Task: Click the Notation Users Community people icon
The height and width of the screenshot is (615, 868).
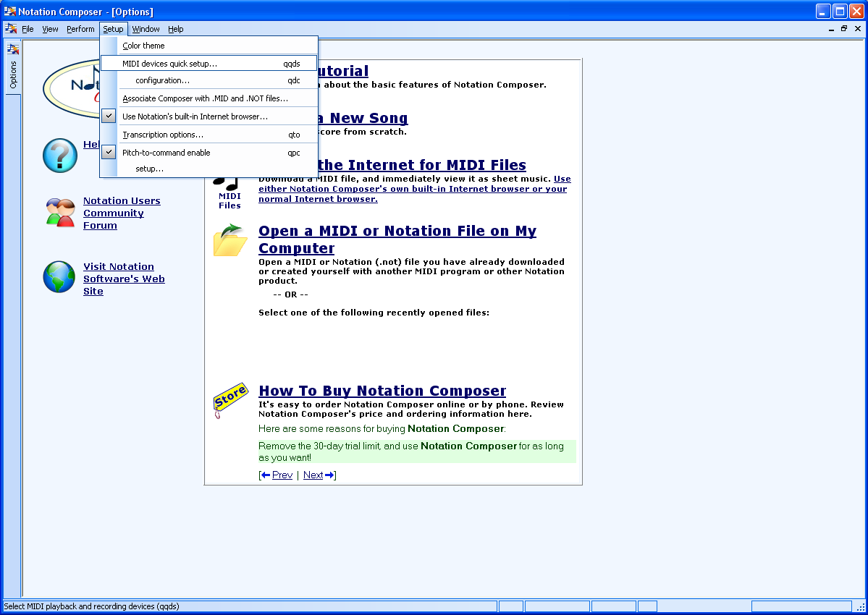Action: (60, 213)
